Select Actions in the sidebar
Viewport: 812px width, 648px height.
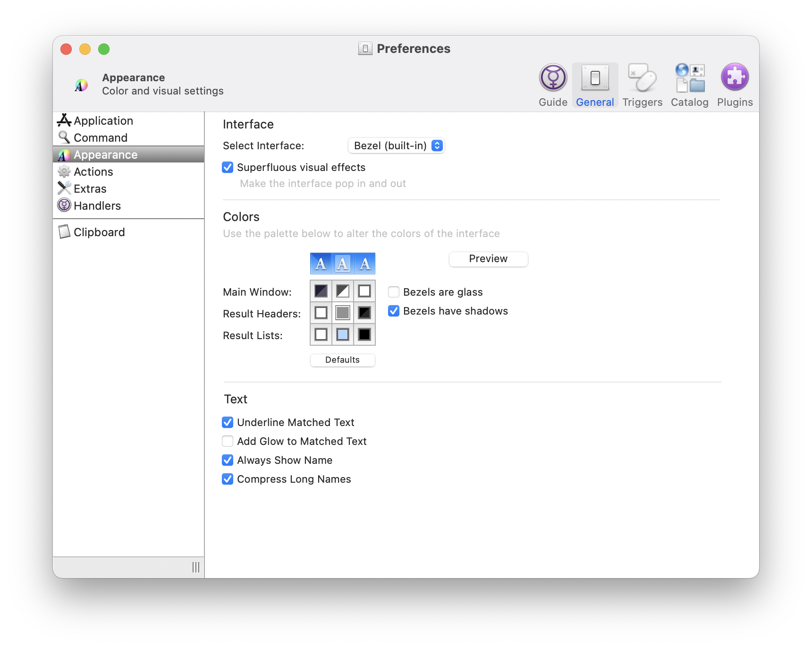point(128,171)
